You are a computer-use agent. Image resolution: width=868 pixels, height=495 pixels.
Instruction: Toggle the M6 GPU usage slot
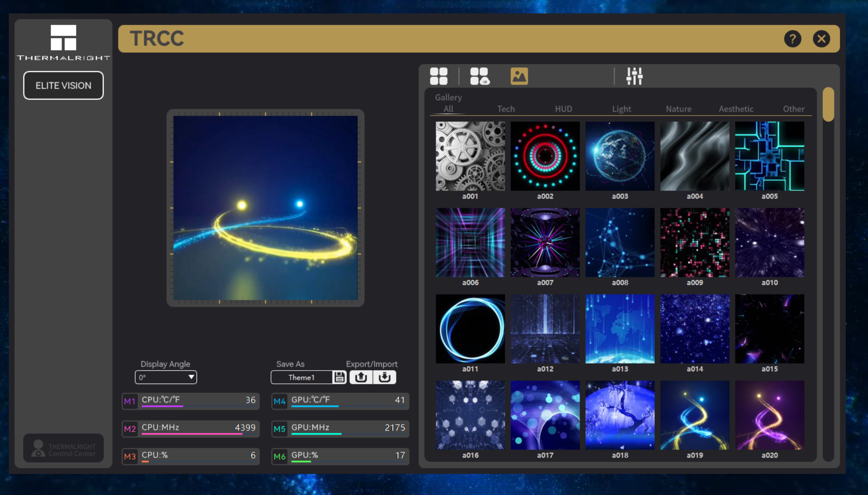click(x=279, y=456)
